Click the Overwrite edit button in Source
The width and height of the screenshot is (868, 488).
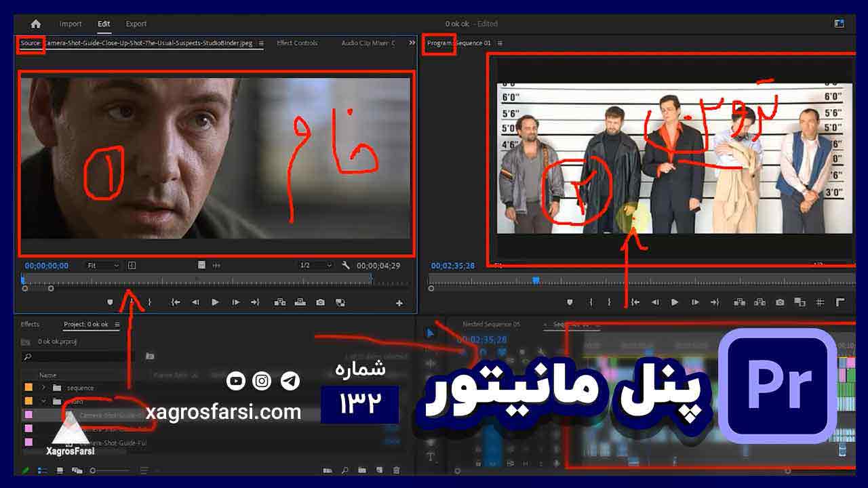[x=300, y=302]
